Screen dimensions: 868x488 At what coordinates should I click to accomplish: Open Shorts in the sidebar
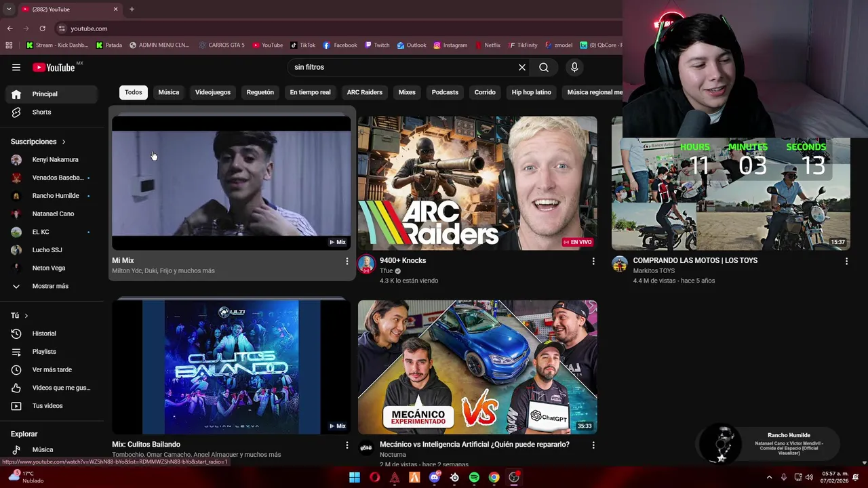tap(52, 112)
